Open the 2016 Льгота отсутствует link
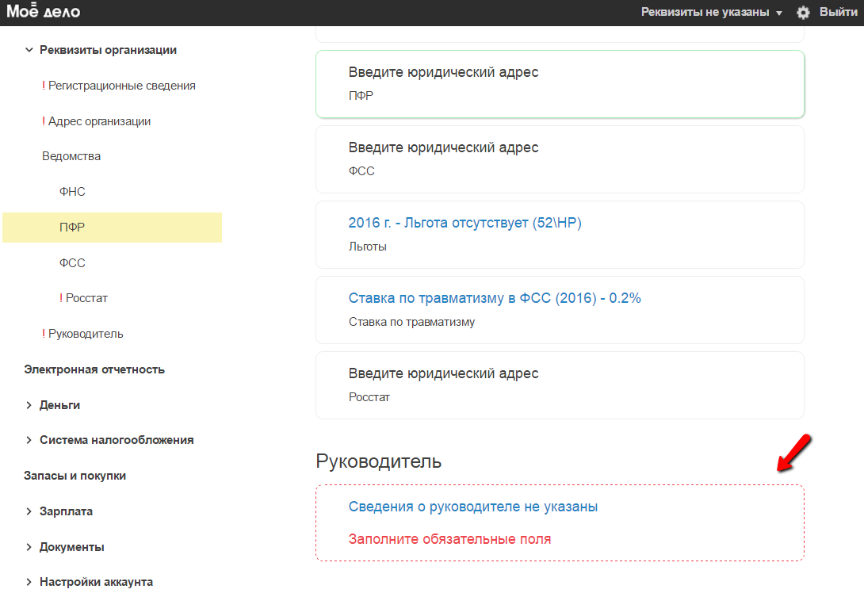 [464, 224]
